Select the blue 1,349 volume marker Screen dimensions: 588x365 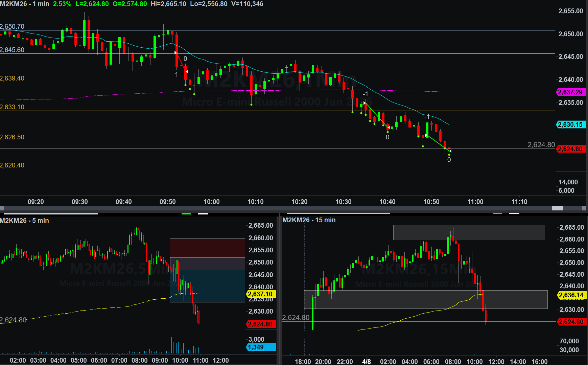coord(261,347)
